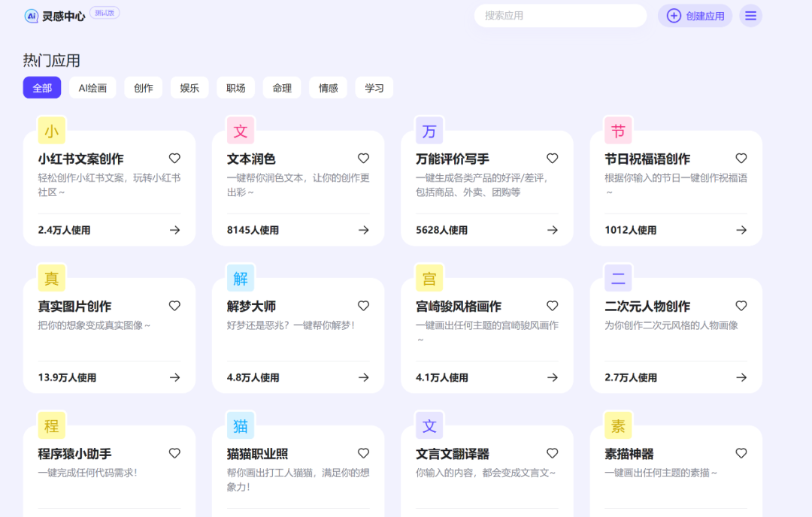Select the 素 icon on 素描神器 card

pyautogui.click(x=617, y=425)
